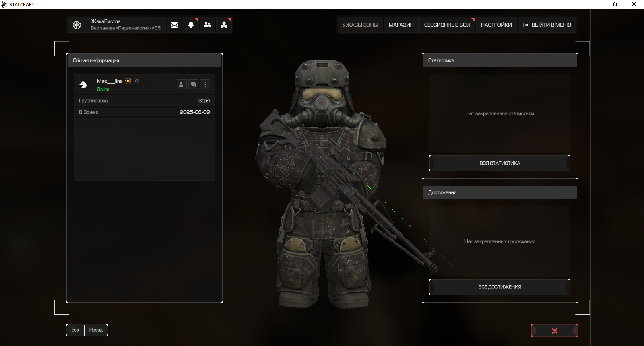Open notifications bell icon
Viewport: 644px width, 346px height.
tap(191, 25)
